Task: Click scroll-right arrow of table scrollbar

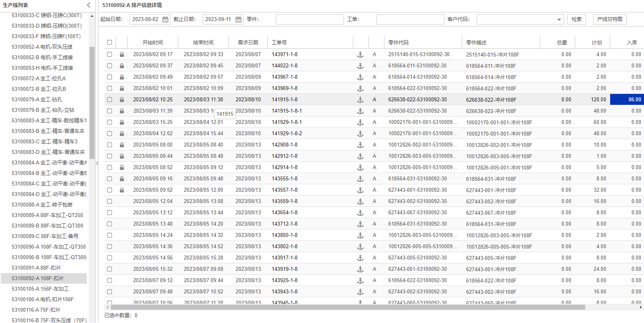Action: pyautogui.click(x=641, y=307)
